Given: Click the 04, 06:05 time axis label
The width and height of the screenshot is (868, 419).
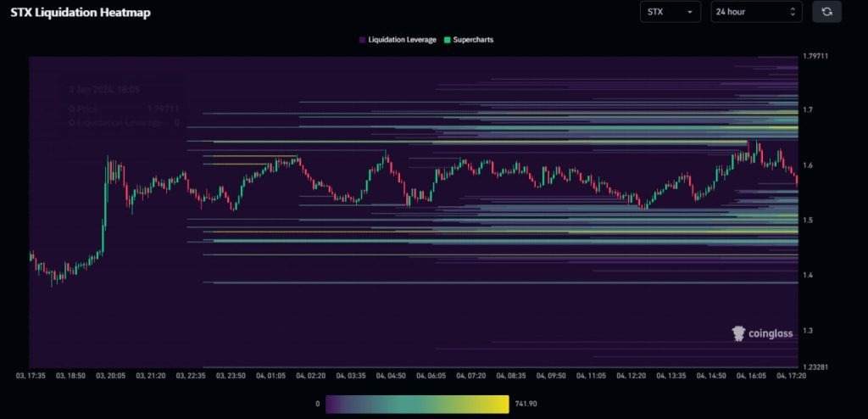Looking at the screenshot, I should (x=431, y=376).
